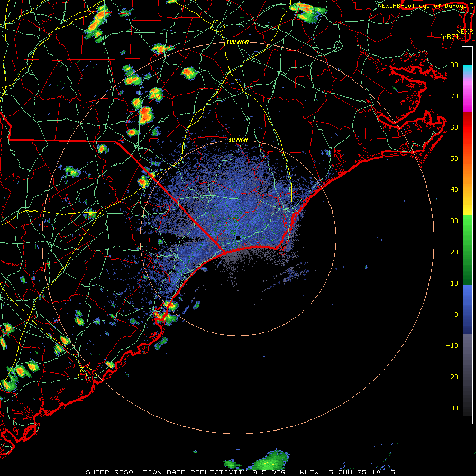This screenshot has height=476, width=476.
Task: Click the 'SUPER-RESOLUTION BASE REFLECTIVITY' caption text
Action: coord(167,472)
